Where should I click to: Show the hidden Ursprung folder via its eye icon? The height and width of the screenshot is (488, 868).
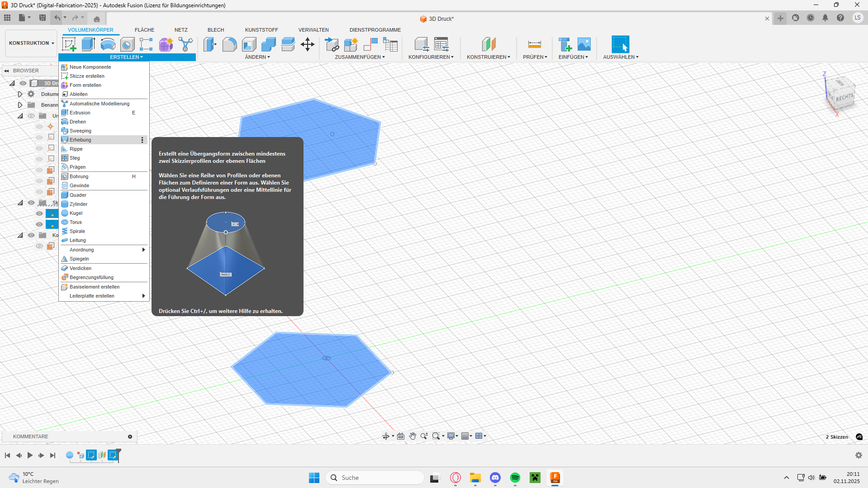click(x=31, y=116)
